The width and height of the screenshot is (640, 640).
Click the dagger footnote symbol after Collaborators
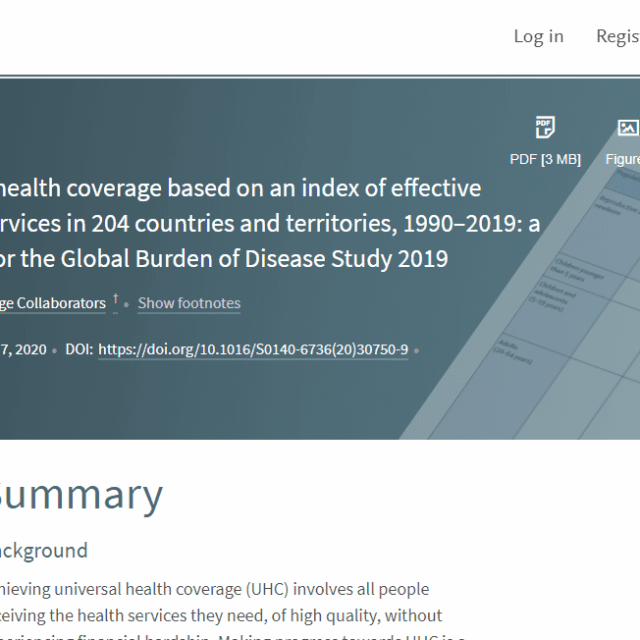pyautogui.click(x=115, y=300)
